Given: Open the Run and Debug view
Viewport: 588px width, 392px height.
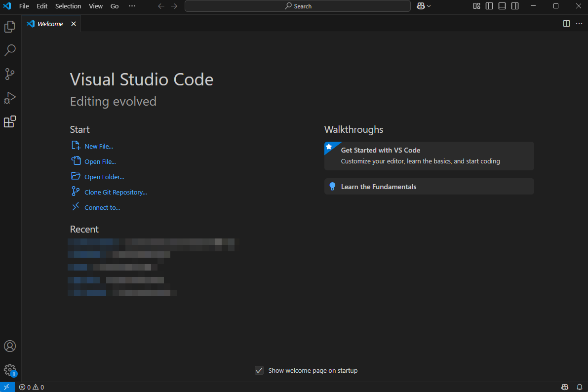Looking at the screenshot, I should (x=10, y=98).
